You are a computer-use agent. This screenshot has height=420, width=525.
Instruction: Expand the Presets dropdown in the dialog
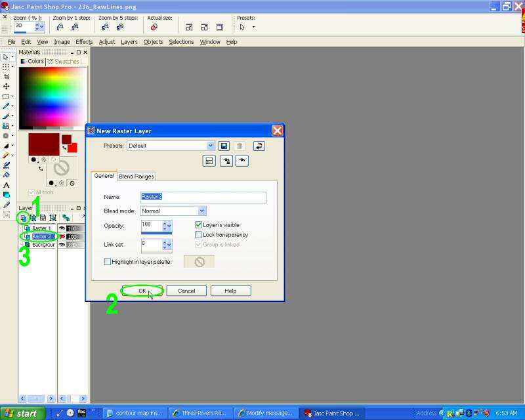(x=211, y=146)
